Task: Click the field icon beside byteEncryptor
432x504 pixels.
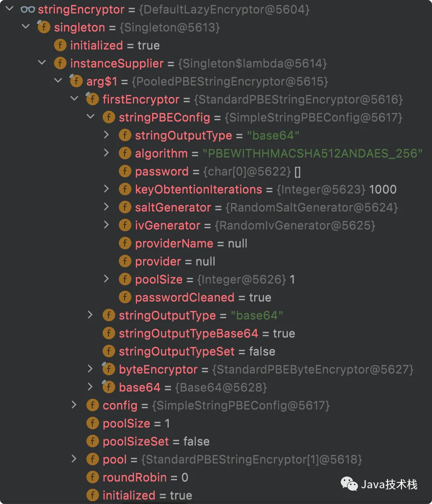Action: (x=108, y=369)
